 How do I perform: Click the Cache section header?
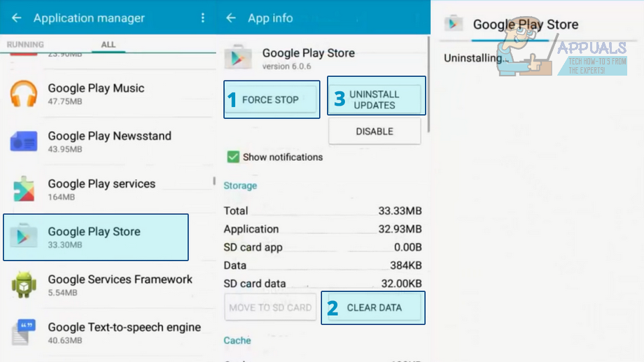pos(237,340)
